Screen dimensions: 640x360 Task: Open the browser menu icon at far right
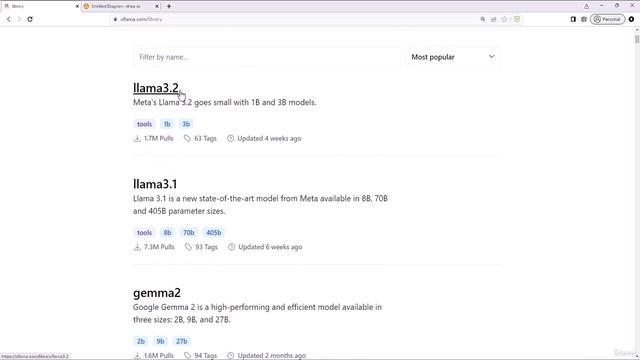[x=631, y=19]
